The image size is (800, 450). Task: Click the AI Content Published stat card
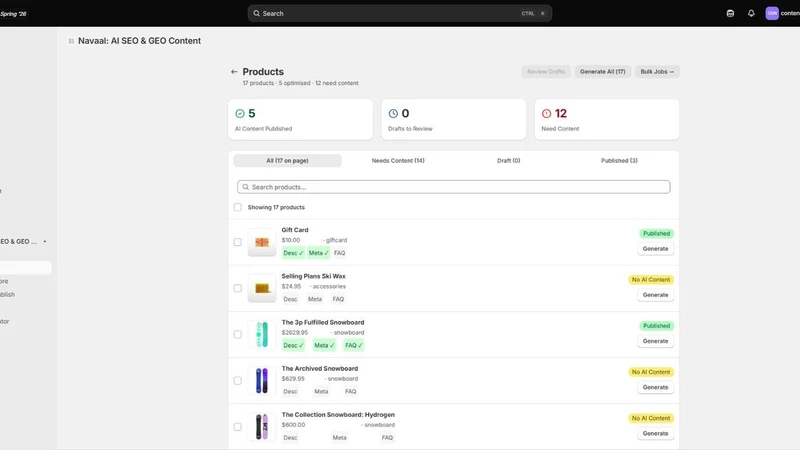(x=301, y=119)
